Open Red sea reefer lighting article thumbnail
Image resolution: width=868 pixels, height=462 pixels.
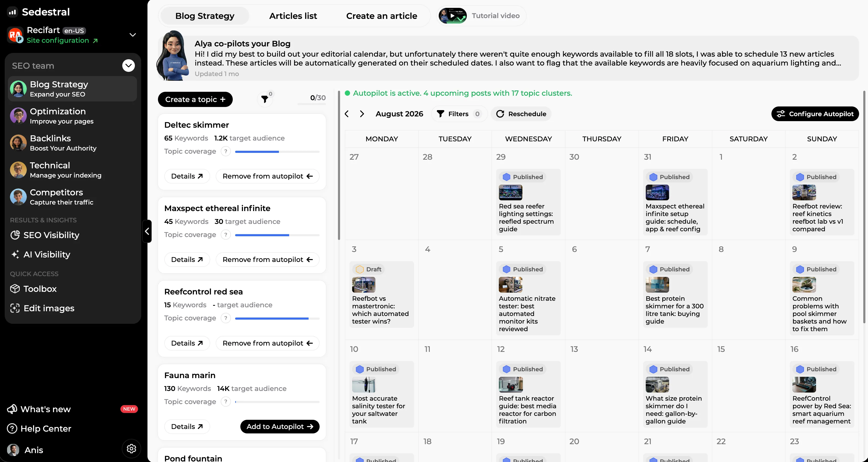tap(511, 193)
